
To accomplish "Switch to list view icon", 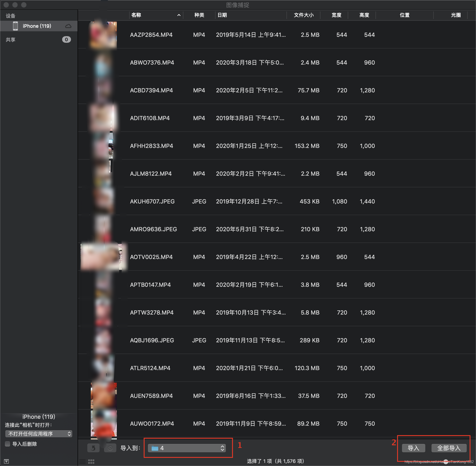I will point(82,462).
